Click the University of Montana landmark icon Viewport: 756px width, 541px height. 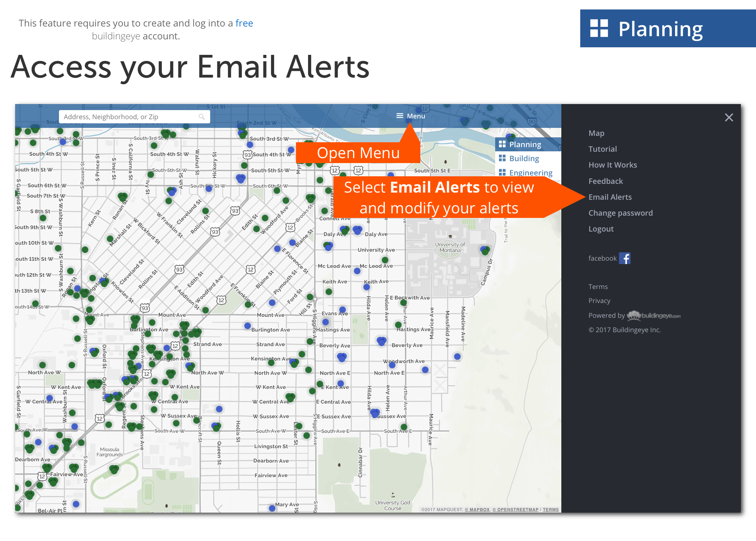[450, 236]
